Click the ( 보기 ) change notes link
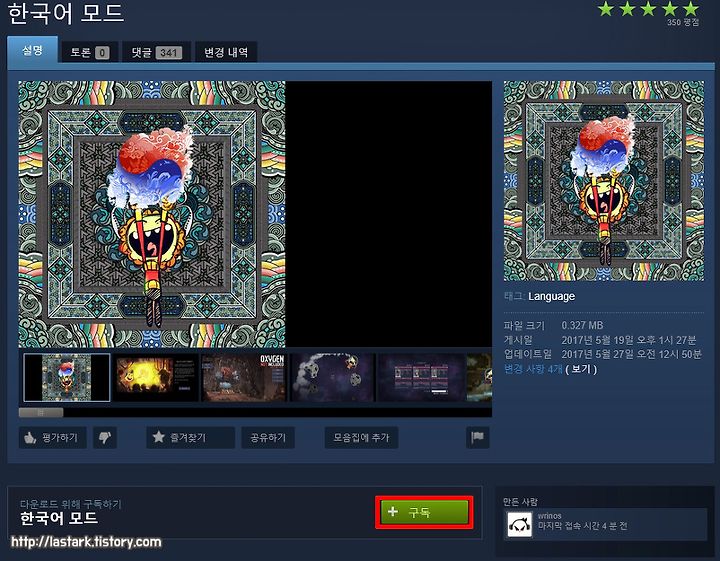Image resolution: width=720 pixels, height=561 pixels. click(581, 369)
